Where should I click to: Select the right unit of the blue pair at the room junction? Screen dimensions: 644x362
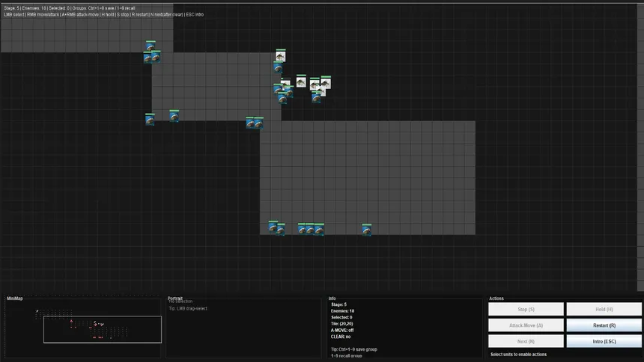258,123
